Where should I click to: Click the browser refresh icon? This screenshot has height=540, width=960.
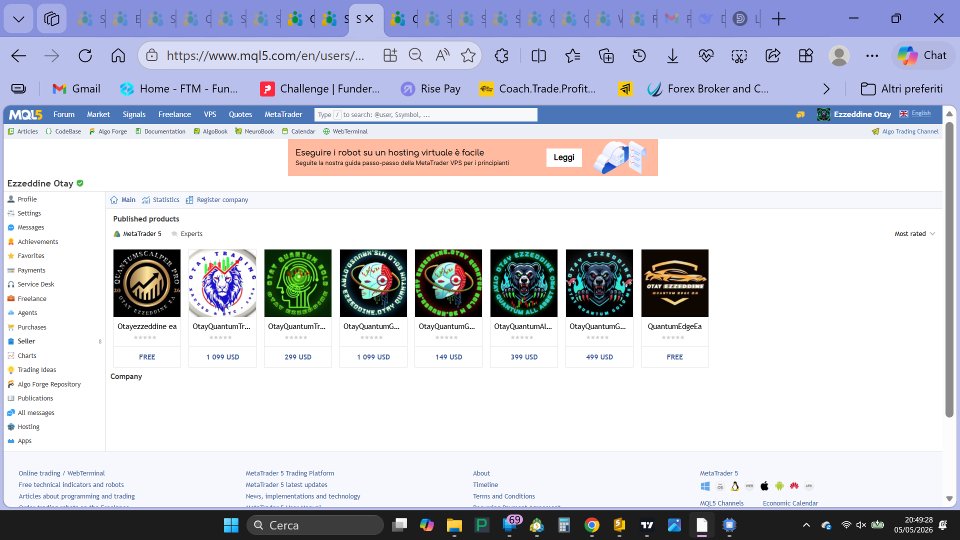85,56
